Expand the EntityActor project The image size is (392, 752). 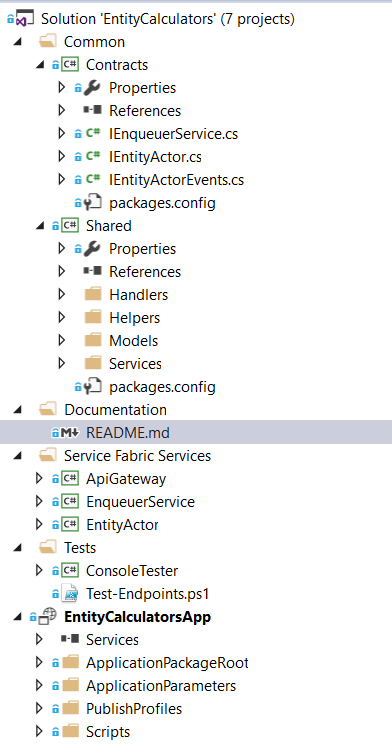[x=39, y=525]
